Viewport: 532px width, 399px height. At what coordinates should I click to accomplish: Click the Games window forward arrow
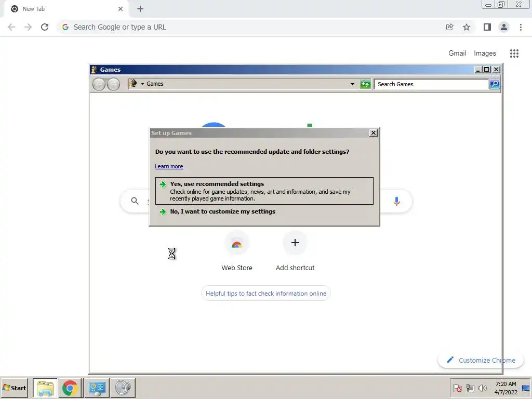tap(113, 84)
